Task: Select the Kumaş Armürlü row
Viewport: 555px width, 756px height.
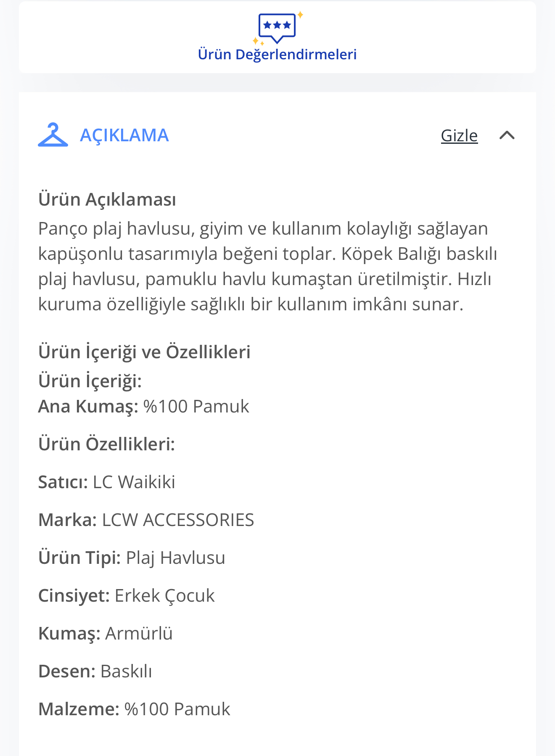Action: 106,634
